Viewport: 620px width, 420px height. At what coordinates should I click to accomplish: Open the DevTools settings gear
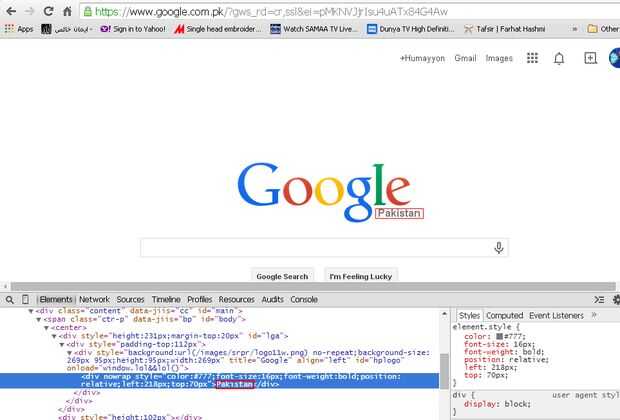[x=616, y=300]
